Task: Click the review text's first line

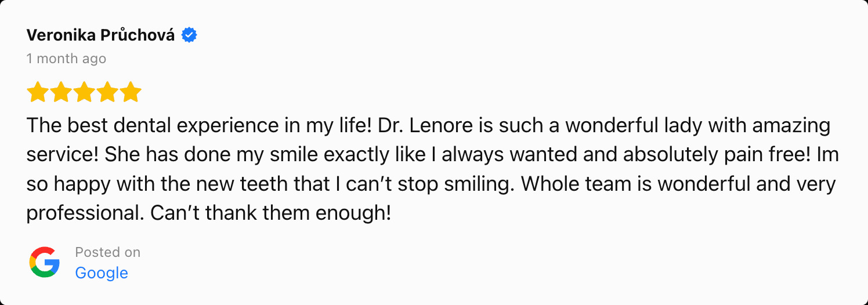Action: click(429, 125)
